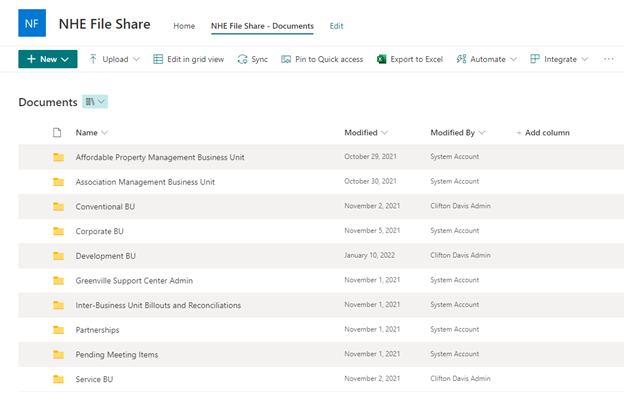Open the Conventional BU folder name

point(105,206)
